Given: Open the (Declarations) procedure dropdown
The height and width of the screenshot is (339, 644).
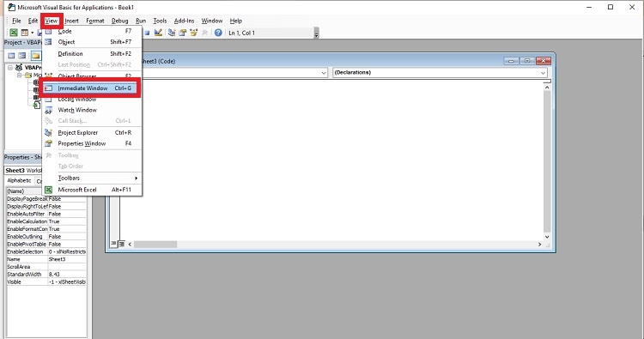Looking at the screenshot, I should click(543, 73).
